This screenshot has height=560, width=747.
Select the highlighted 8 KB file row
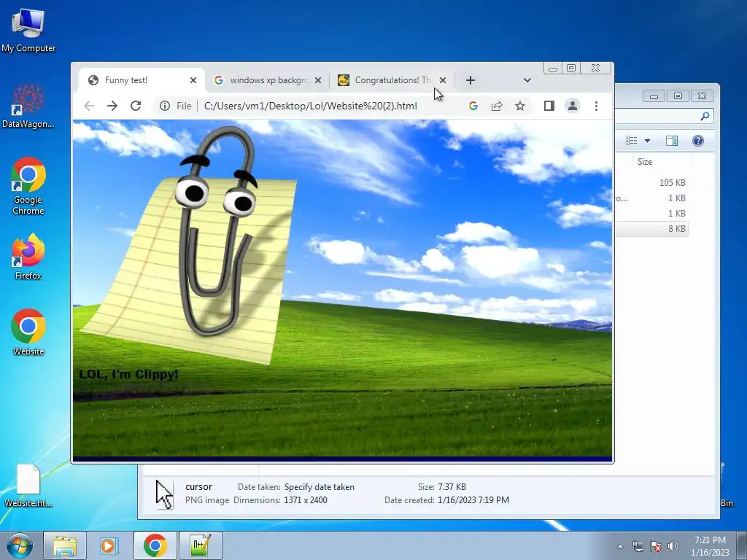(651, 228)
